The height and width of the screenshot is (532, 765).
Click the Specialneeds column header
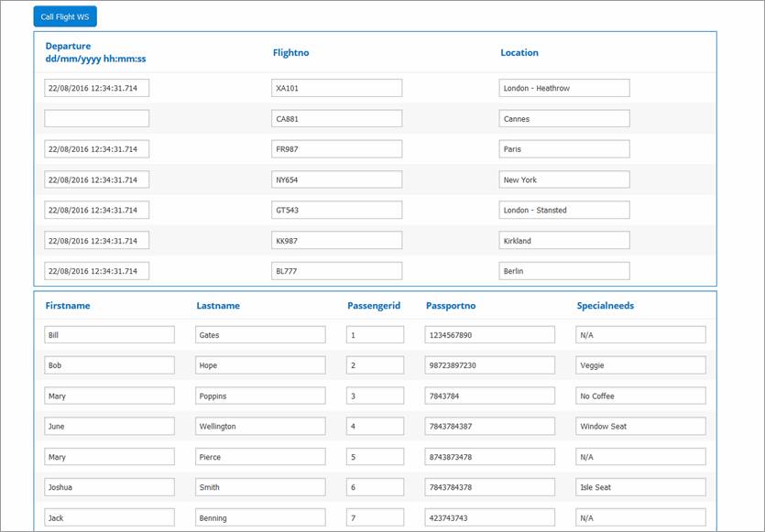click(x=605, y=306)
